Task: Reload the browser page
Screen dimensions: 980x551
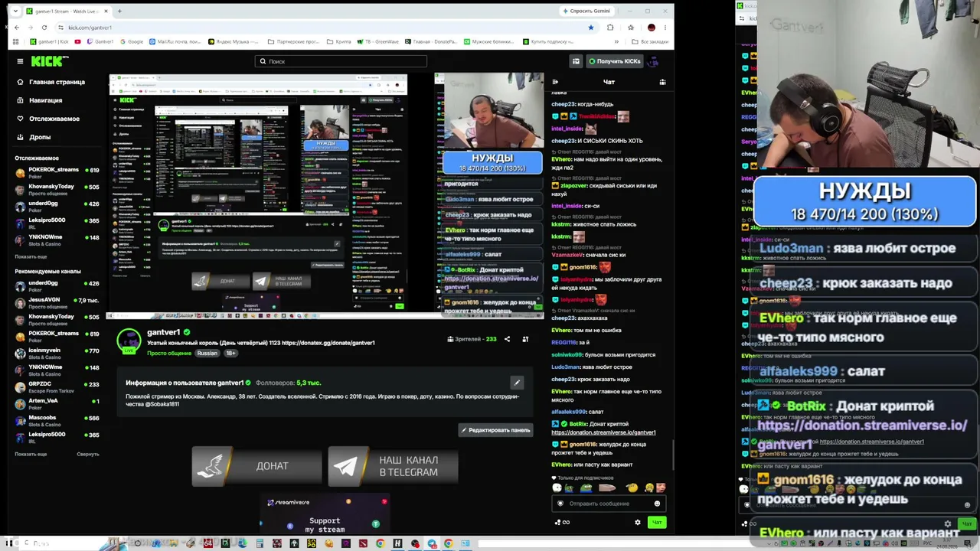Action: [x=44, y=28]
